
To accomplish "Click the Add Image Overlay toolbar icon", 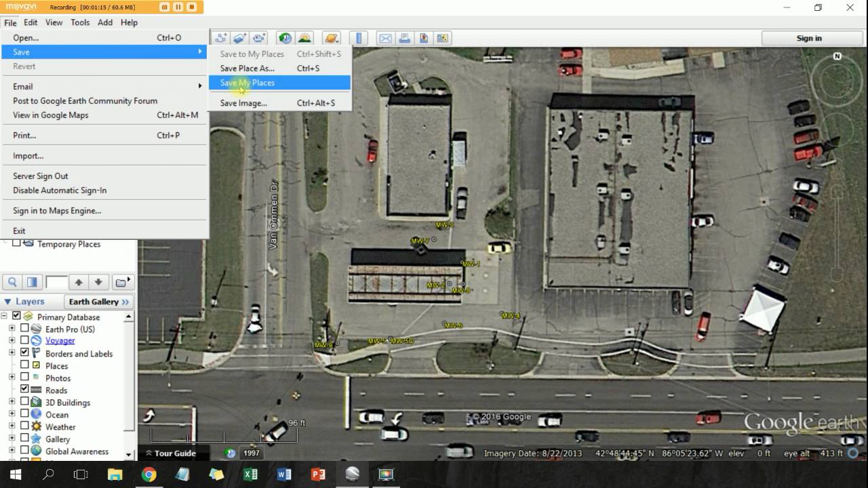I will point(239,38).
